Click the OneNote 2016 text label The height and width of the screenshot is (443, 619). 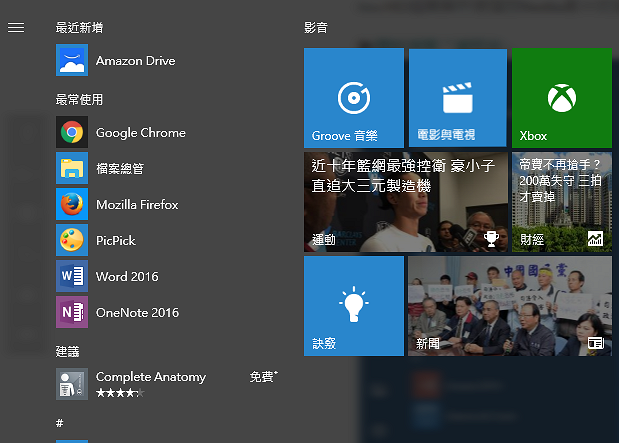click(137, 313)
